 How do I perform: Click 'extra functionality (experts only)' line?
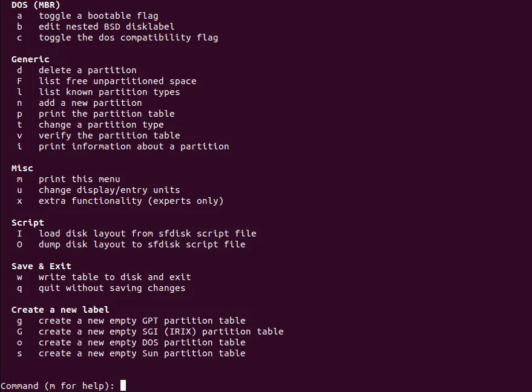point(131,201)
